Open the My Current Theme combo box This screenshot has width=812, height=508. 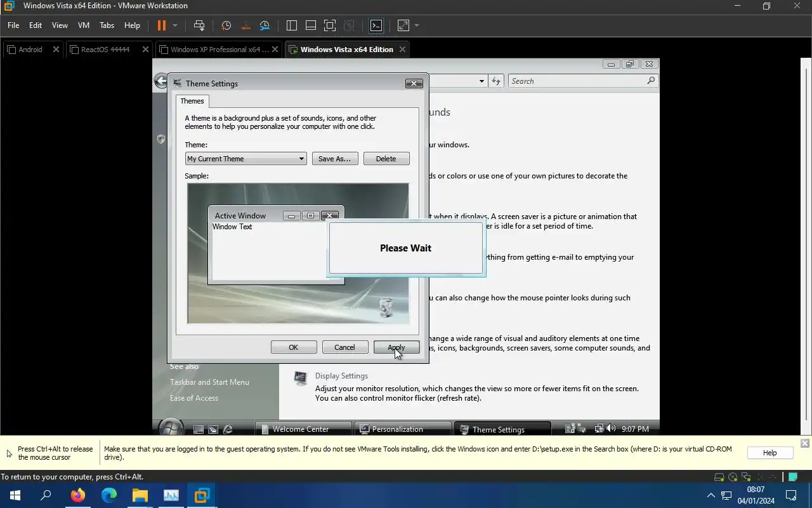point(246,159)
